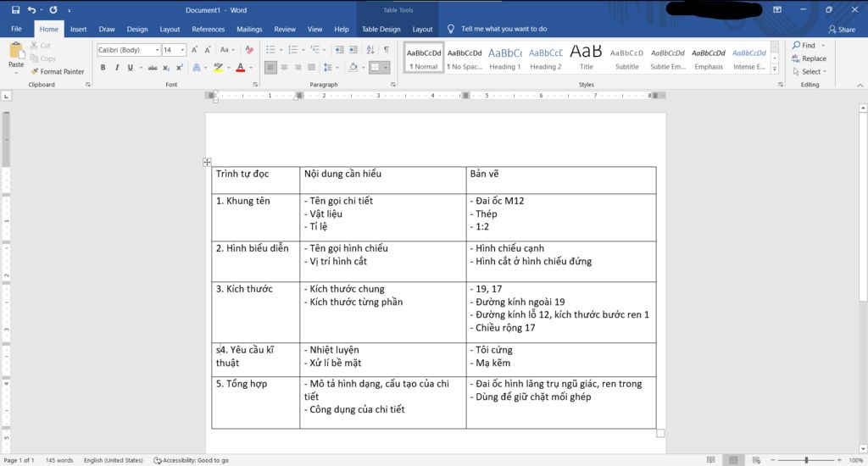Screen dimensions: 868x466
Task: Switch to the Design tab
Action: pyautogui.click(x=136, y=29)
